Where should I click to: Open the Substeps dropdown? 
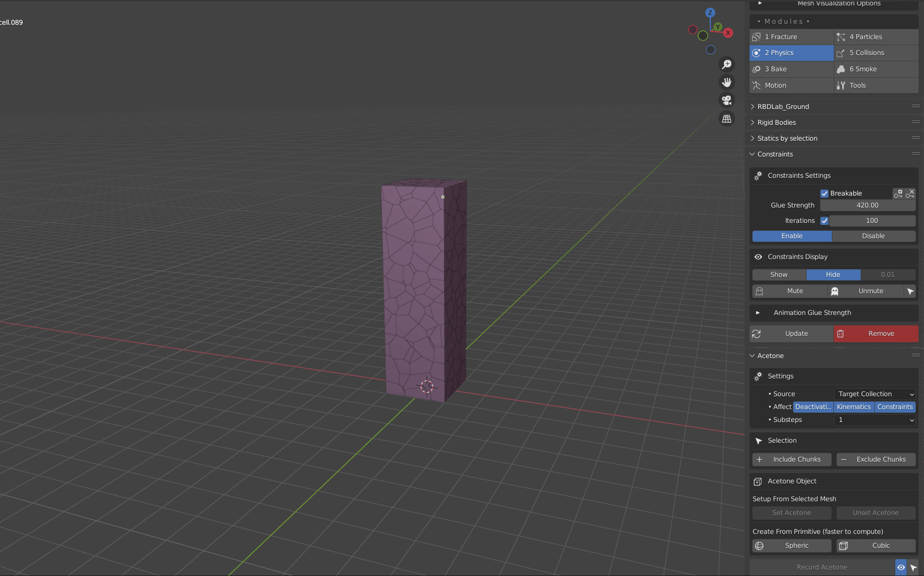[875, 420]
